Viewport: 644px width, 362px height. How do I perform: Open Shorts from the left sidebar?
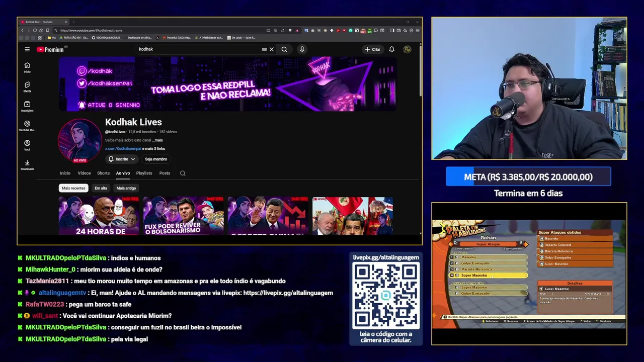(x=27, y=86)
